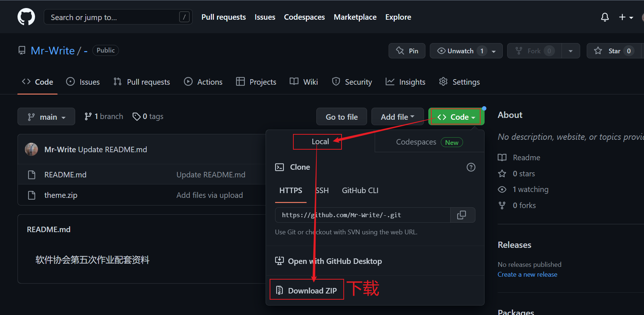This screenshot has width=644, height=315.
Task: Click the Go to file button
Action: 342,117
